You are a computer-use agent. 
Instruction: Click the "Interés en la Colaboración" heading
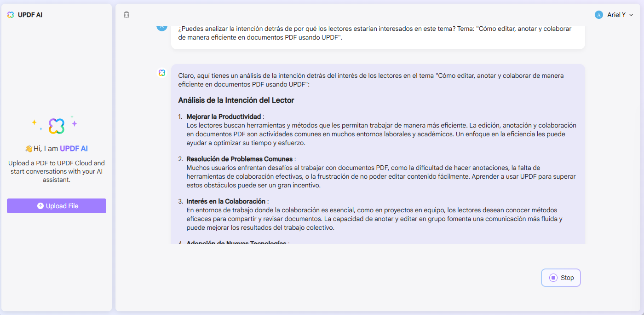[x=226, y=201]
